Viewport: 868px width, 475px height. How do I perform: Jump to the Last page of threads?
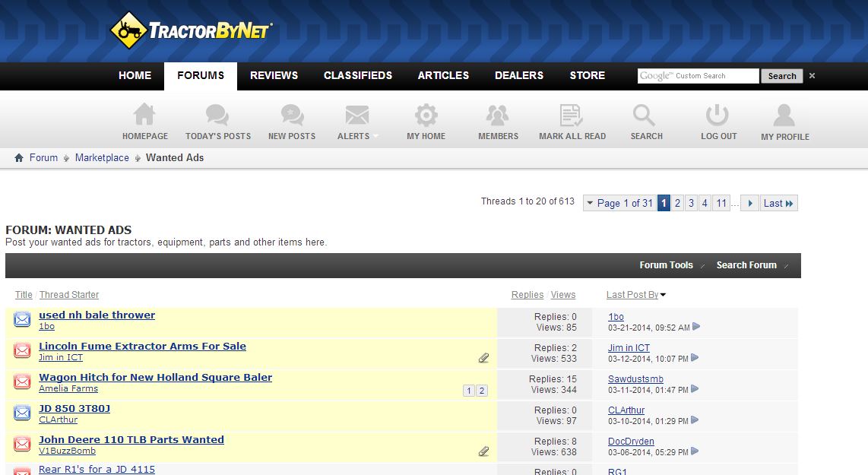(x=778, y=203)
